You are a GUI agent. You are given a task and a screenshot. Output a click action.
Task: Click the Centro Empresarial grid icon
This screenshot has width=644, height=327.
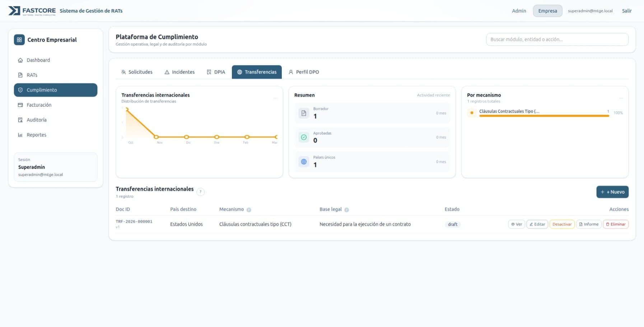coord(19,39)
